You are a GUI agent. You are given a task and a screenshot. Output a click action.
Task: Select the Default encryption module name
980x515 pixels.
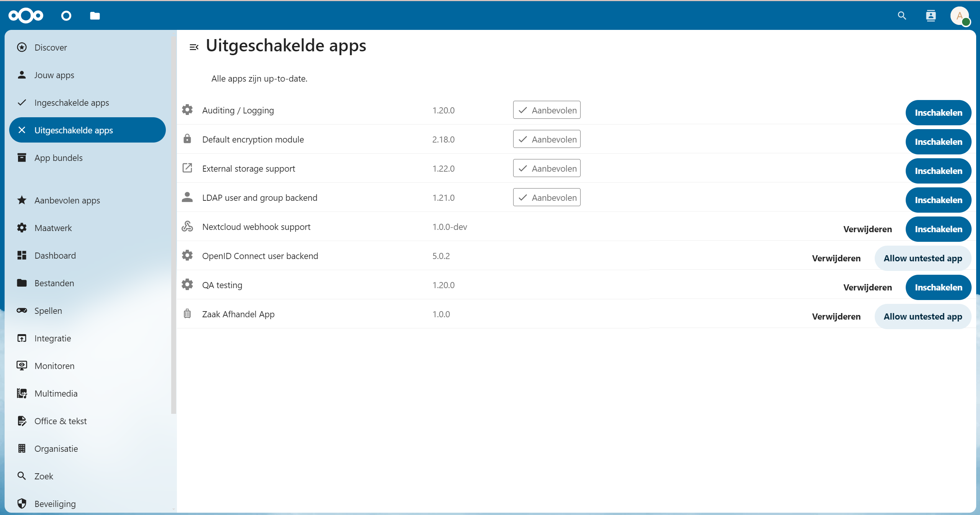[x=253, y=139]
